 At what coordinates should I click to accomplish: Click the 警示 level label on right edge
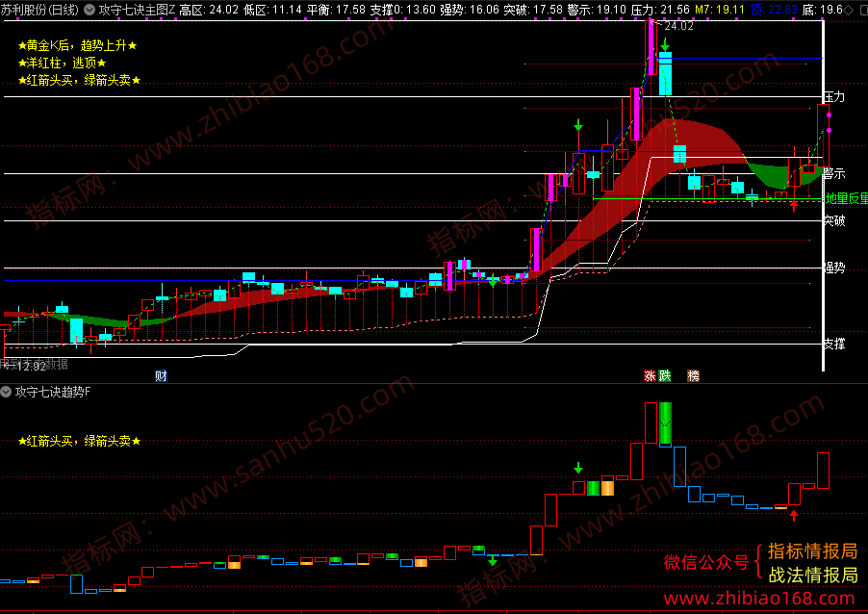[834, 174]
